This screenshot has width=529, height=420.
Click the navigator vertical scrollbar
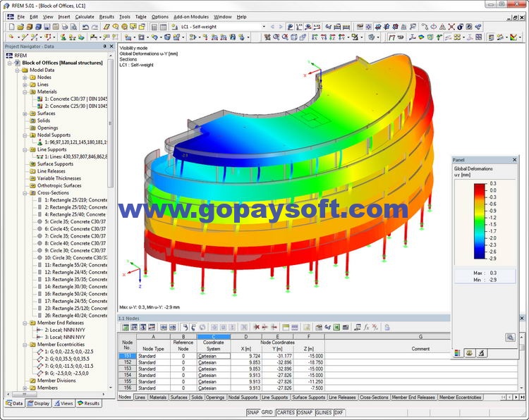[110, 123]
